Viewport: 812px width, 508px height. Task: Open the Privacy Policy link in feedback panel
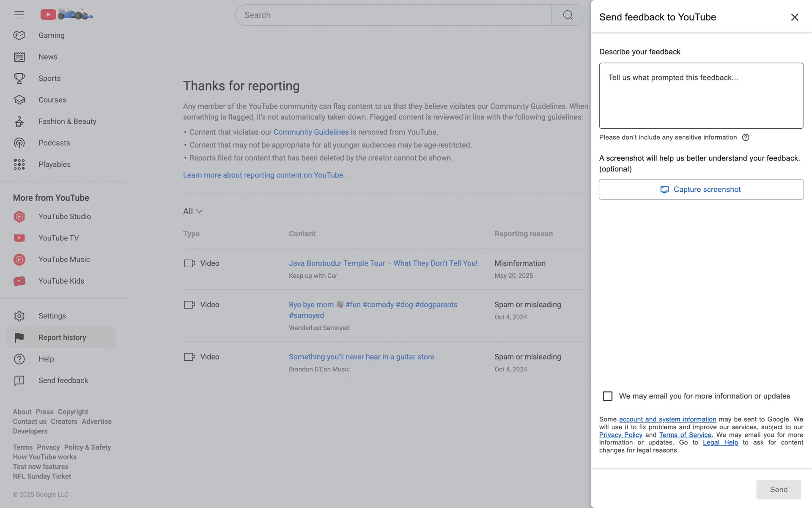621,435
